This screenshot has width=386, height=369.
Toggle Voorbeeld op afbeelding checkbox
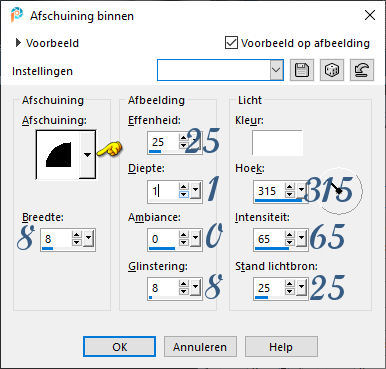coord(231,43)
